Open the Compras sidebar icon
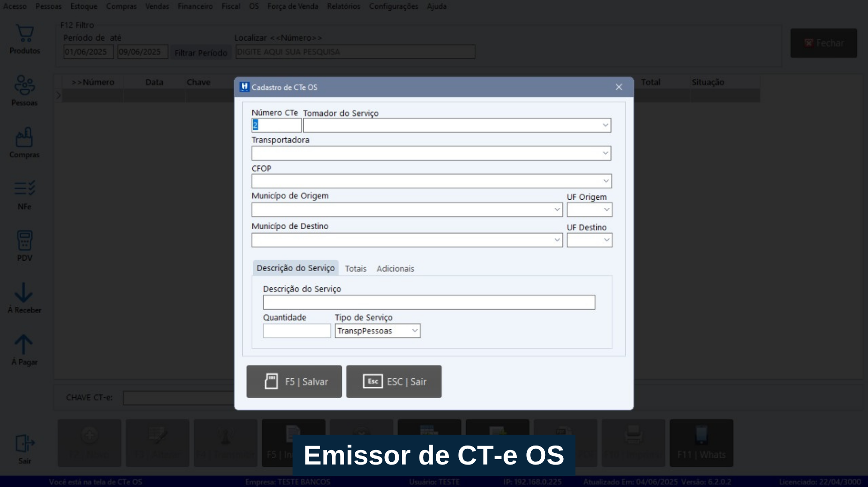The height and width of the screenshot is (488, 868). point(24,143)
